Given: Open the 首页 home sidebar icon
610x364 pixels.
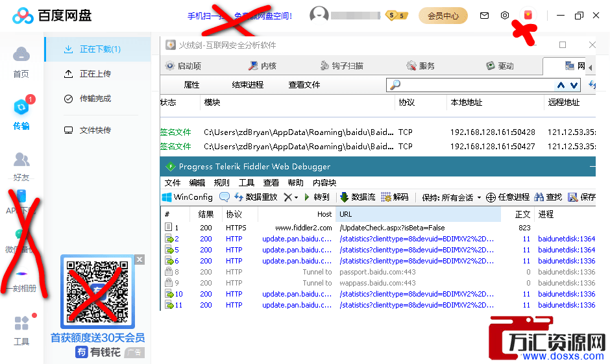Looking at the screenshot, I should (21, 62).
